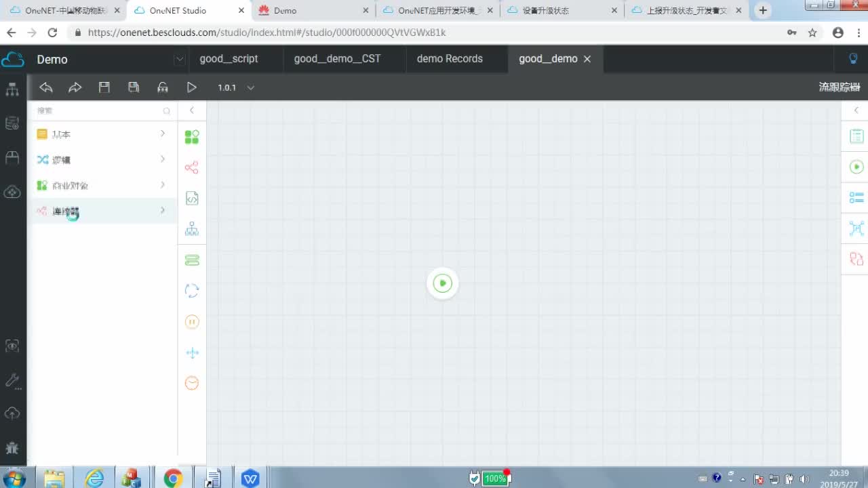Expand the category with the blue shuffle icon
Screen dimensions: 868x488
(x=102, y=159)
